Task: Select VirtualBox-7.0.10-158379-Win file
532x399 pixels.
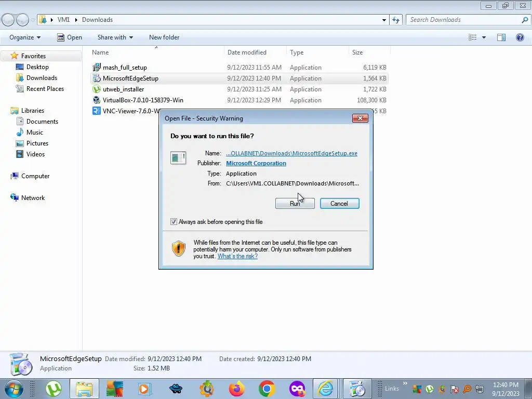Action: pyautogui.click(x=143, y=100)
